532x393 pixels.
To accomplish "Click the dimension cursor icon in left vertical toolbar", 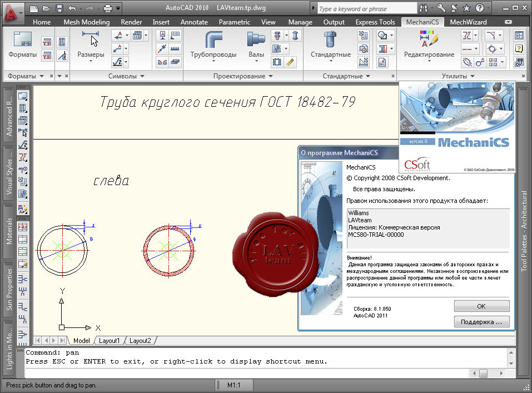I will pos(23,133).
